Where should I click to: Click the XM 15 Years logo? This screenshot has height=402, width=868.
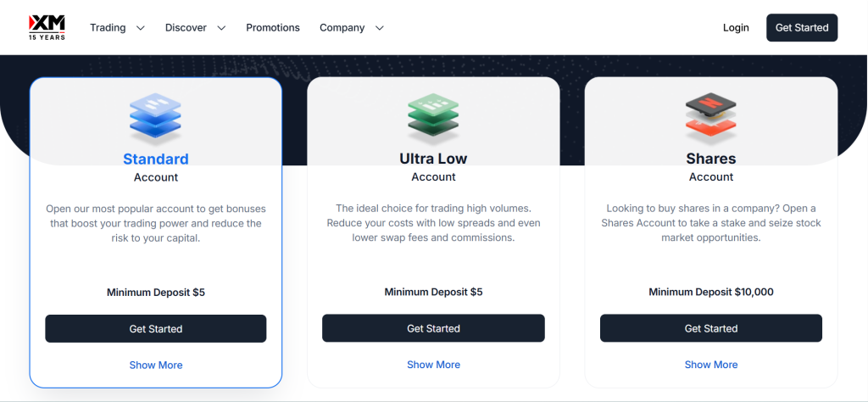click(47, 27)
